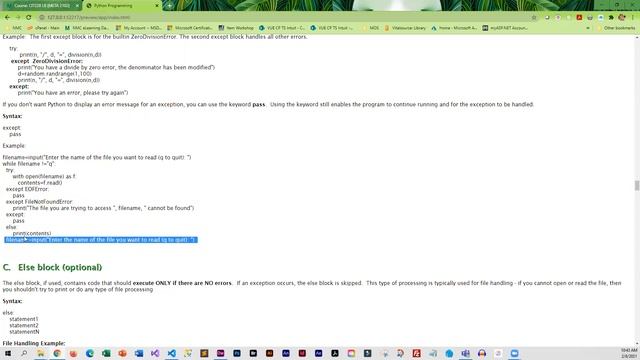Open File Explorer from the taskbar
Viewport: 640px width, 360px height.
40,353
